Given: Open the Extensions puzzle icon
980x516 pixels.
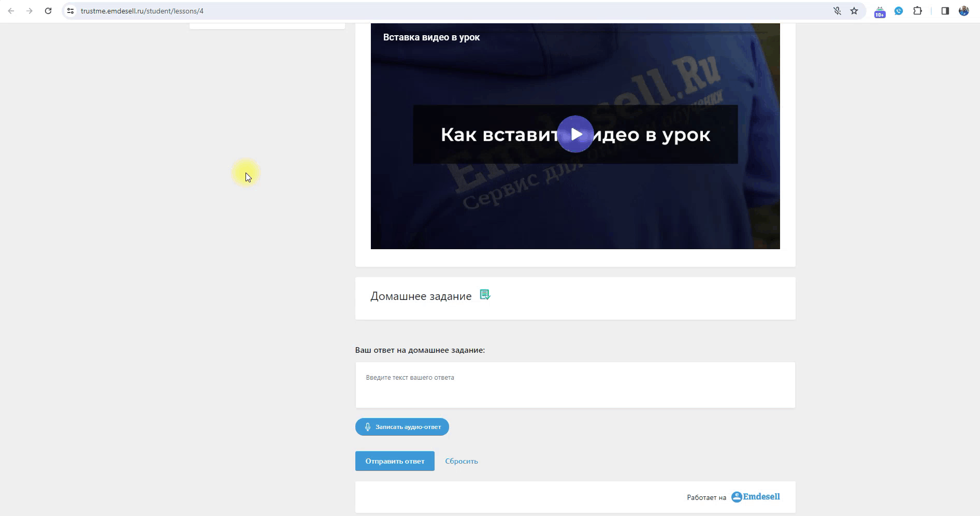Looking at the screenshot, I should click(917, 11).
